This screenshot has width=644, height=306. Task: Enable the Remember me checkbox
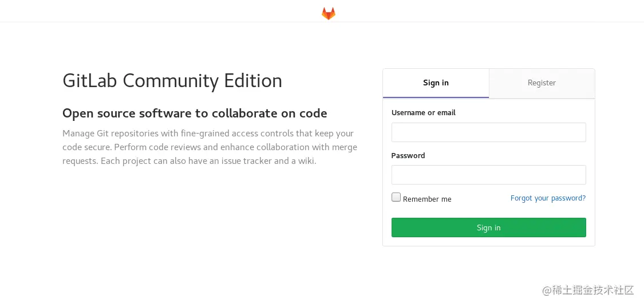point(396,198)
